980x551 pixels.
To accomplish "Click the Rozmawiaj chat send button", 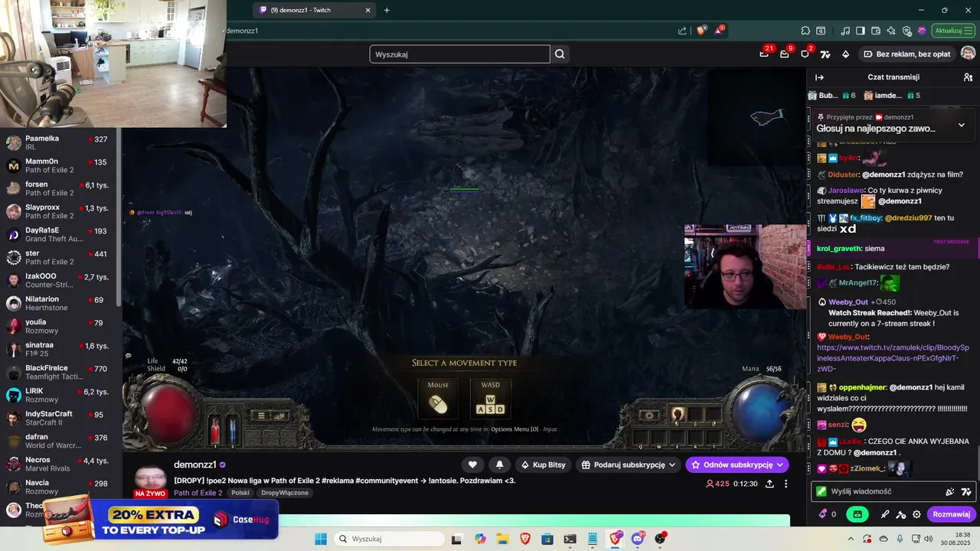I will pos(951,514).
